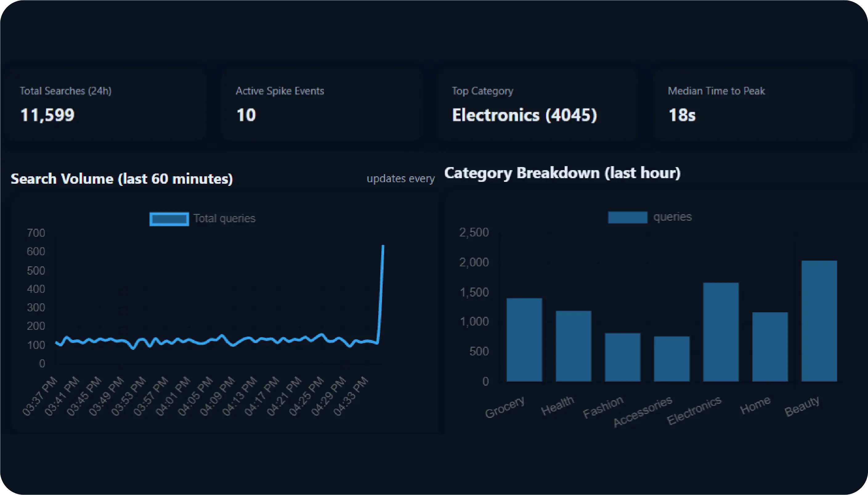Image resolution: width=868 pixels, height=495 pixels.
Task: Click the Accessories bar in chart
Action: point(672,359)
